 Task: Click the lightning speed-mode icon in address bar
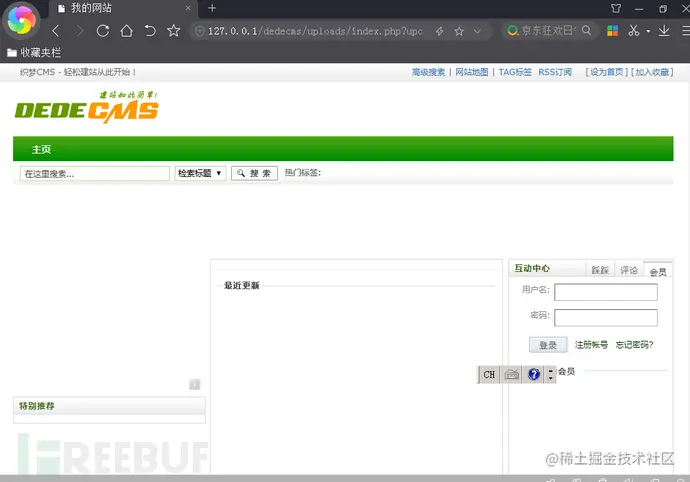click(440, 31)
